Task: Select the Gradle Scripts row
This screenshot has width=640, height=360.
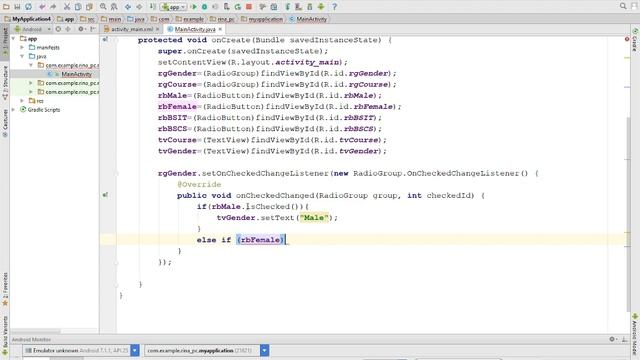Action: pos(54,109)
